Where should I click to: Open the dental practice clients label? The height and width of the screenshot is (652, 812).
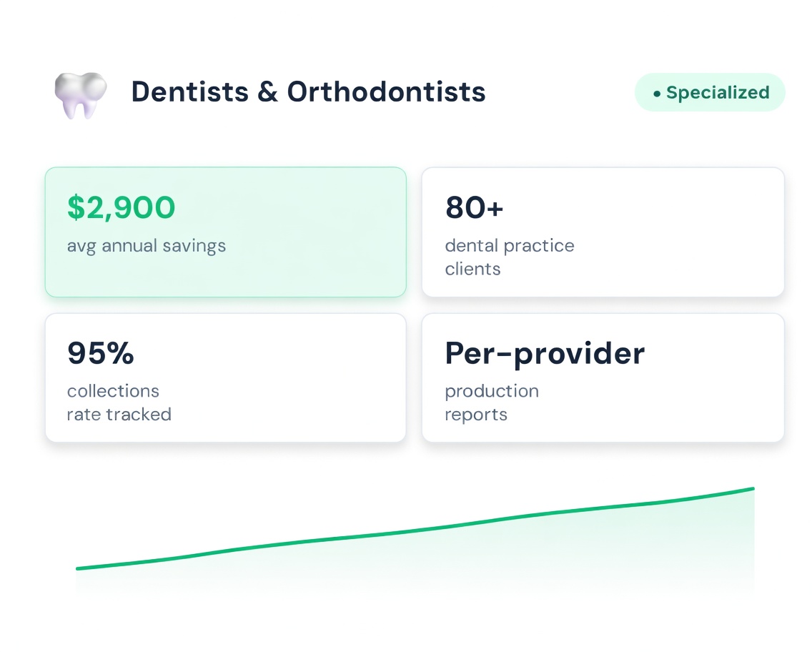pos(509,257)
